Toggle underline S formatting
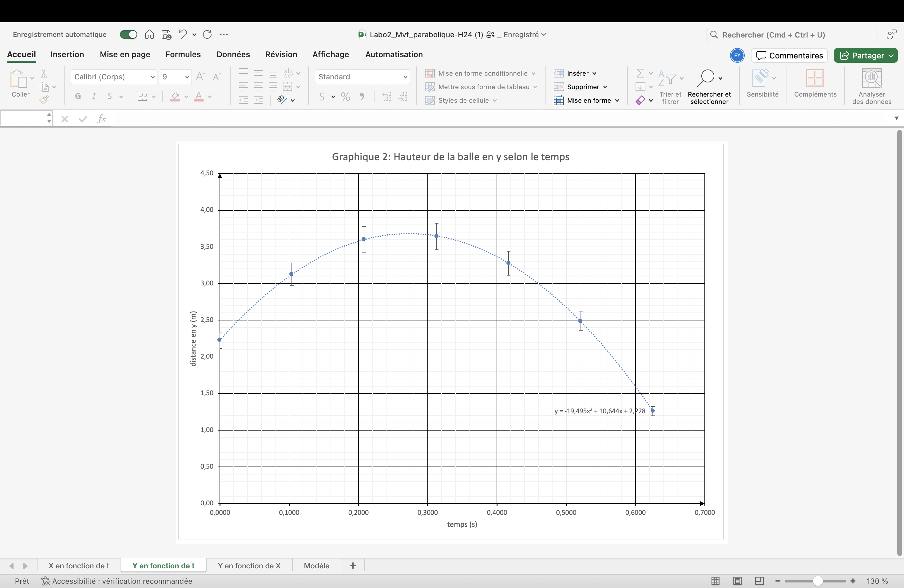The width and height of the screenshot is (904, 588). click(110, 96)
